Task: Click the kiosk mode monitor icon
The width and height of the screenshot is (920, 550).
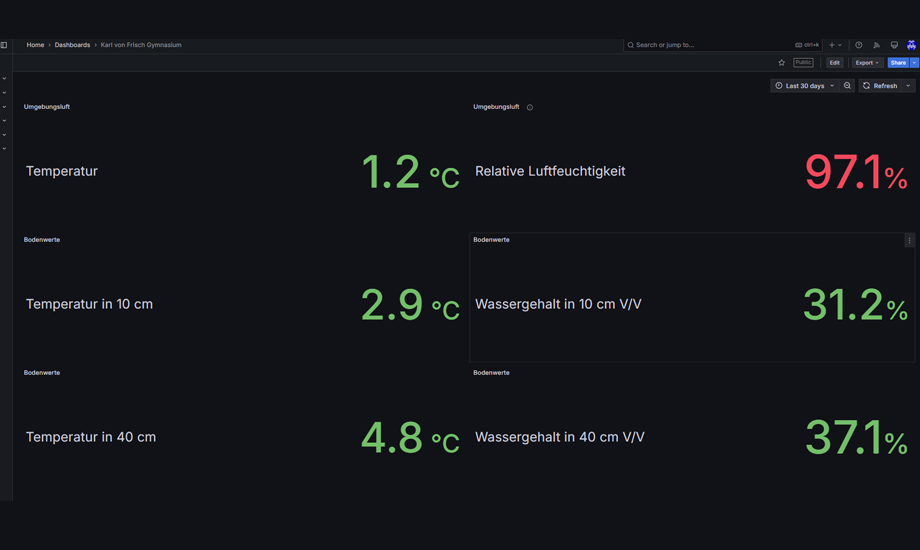Action: coord(894,45)
